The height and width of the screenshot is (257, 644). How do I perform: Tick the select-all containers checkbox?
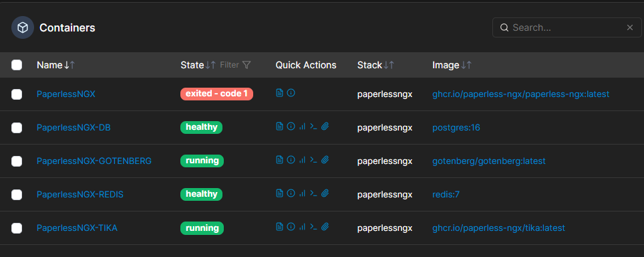coord(17,65)
